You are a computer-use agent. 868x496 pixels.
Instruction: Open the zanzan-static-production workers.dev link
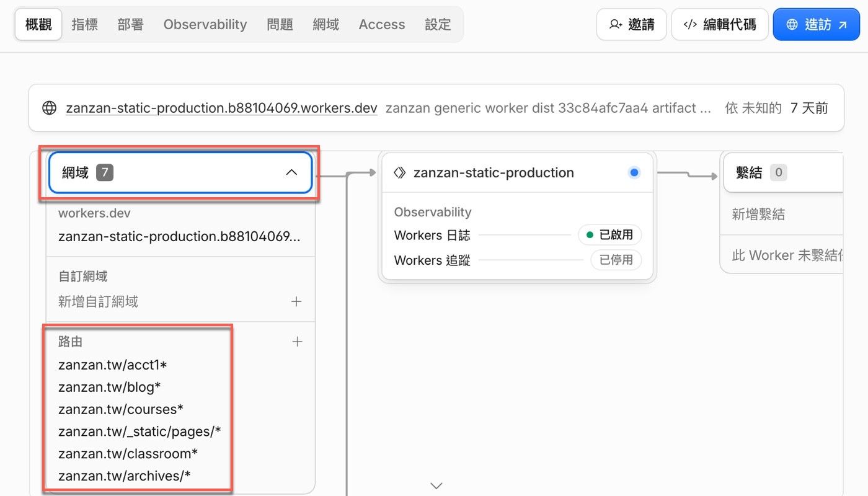click(x=221, y=108)
